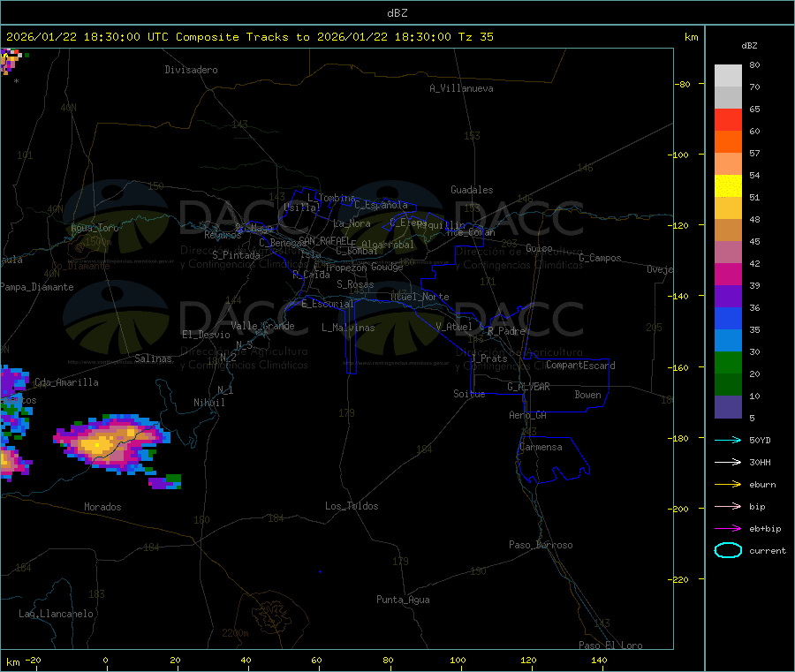Click the Salinas map label

(153, 359)
